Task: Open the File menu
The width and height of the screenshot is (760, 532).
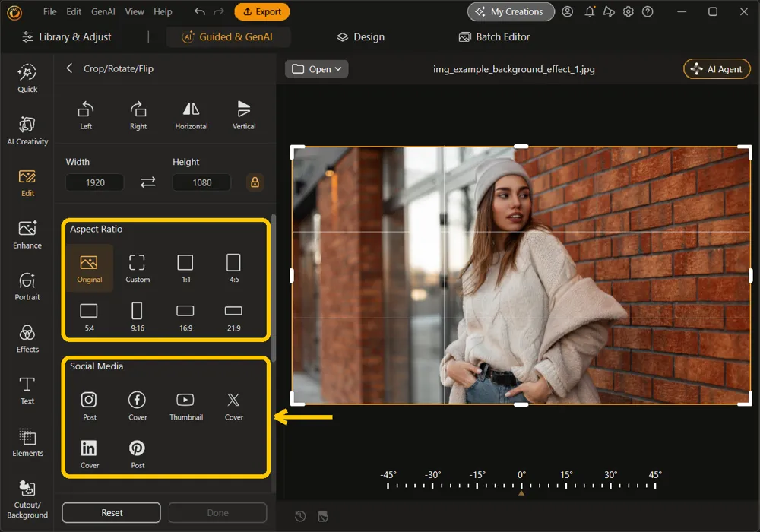Action: click(x=49, y=11)
